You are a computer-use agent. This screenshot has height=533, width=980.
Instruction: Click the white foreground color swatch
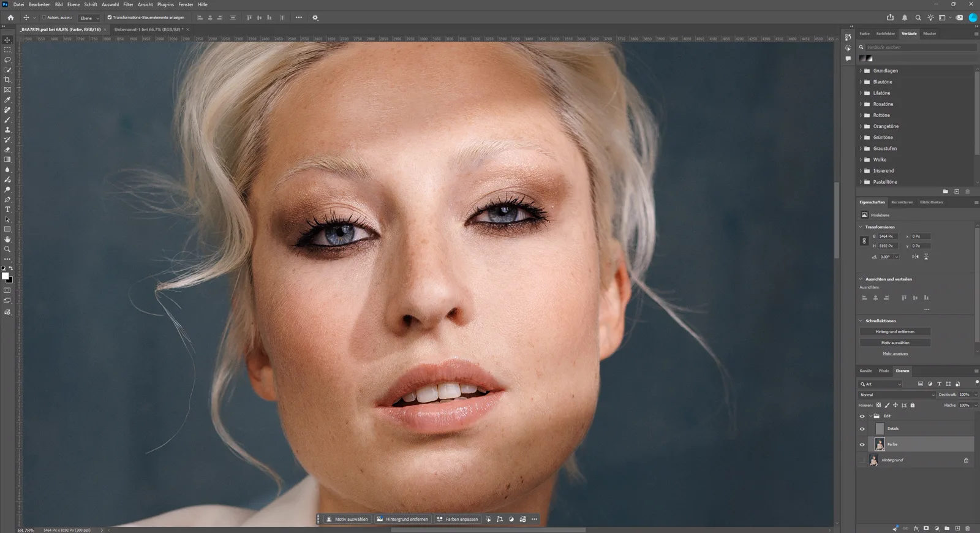coord(5,276)
